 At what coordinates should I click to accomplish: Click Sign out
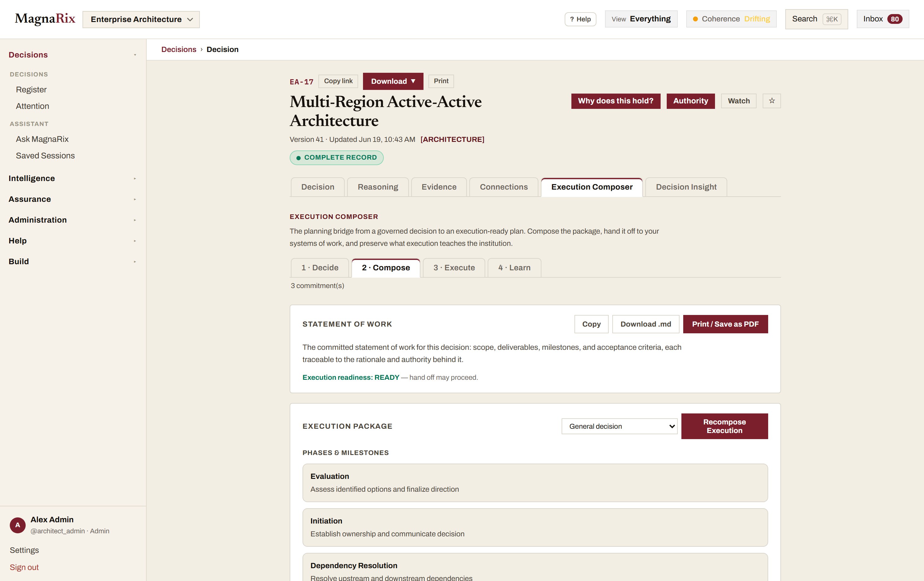point(24,567)
